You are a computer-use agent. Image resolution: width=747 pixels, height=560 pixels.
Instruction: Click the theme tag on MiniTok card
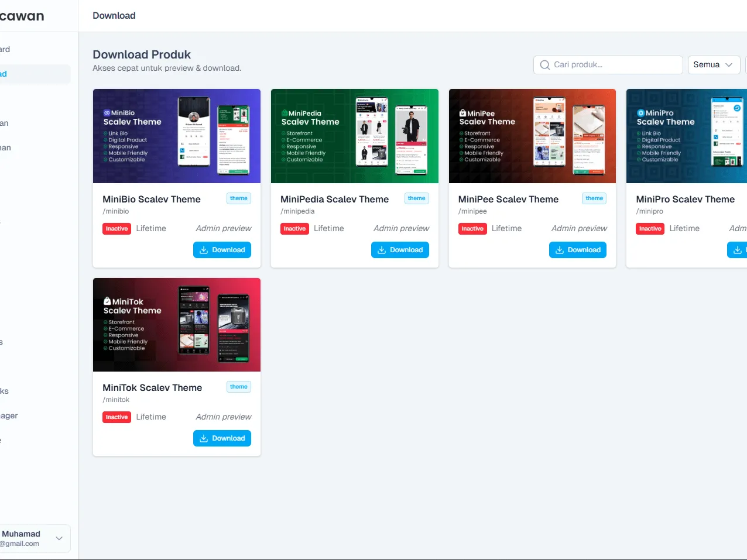(239, 387)
